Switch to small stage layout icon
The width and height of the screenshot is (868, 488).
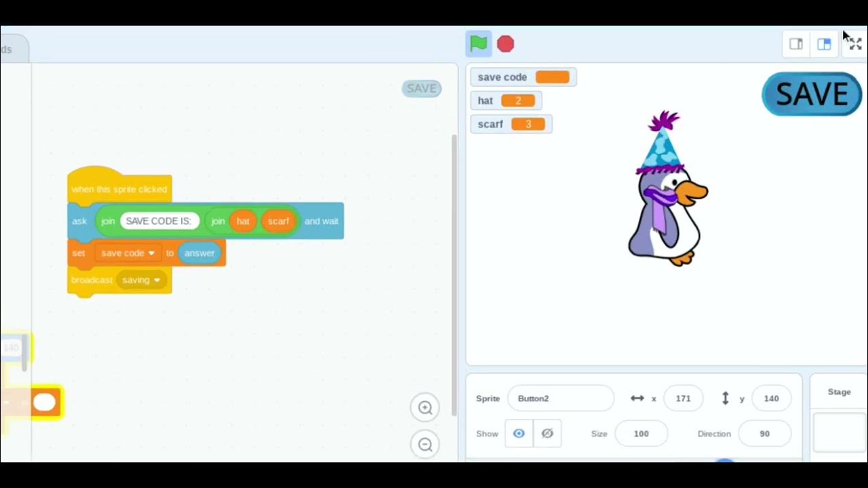[796, 44]
